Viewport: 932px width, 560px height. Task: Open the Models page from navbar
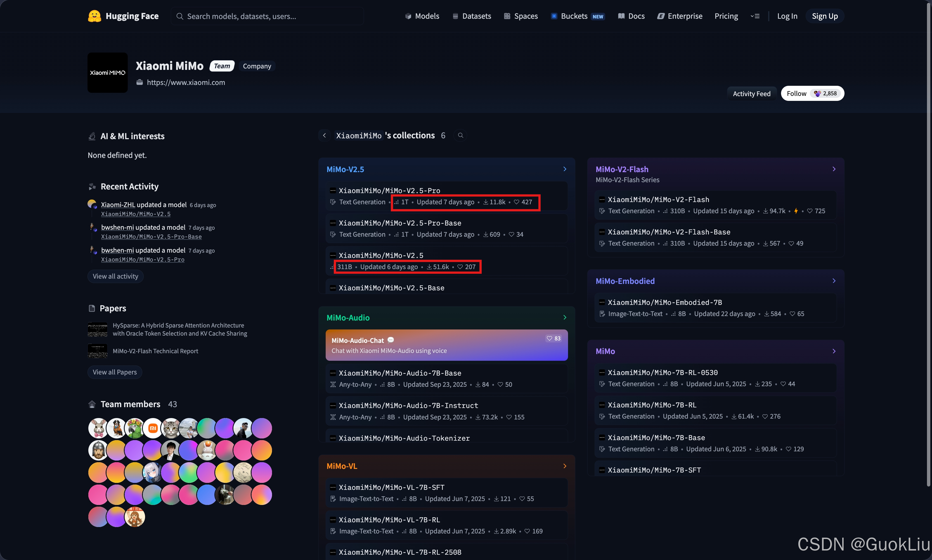(422, 16)
